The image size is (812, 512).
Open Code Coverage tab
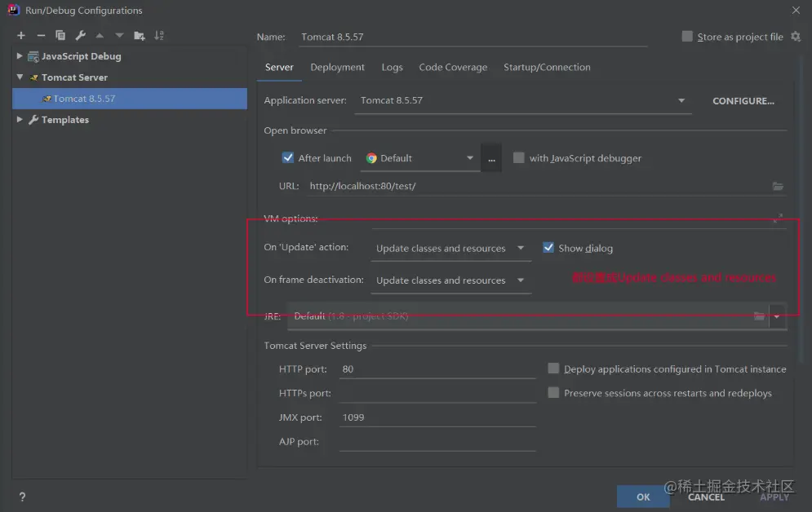(453, 67)
